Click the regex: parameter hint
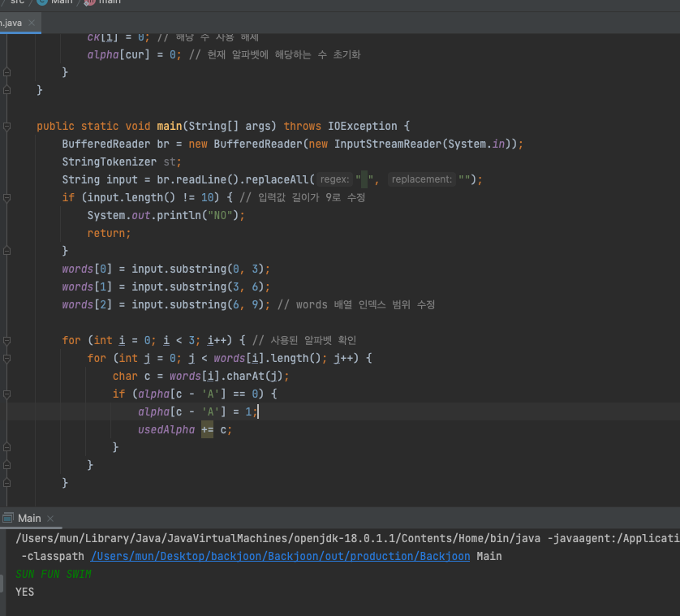Viewport: 680px width, 616px height. (334, 179)
